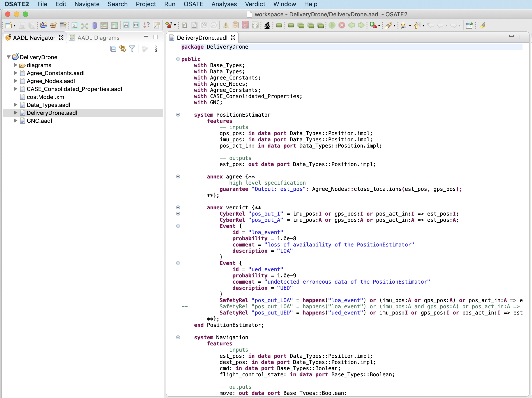
Task: Click the Run External Tools icon
Action: click(x=373, y=25)
